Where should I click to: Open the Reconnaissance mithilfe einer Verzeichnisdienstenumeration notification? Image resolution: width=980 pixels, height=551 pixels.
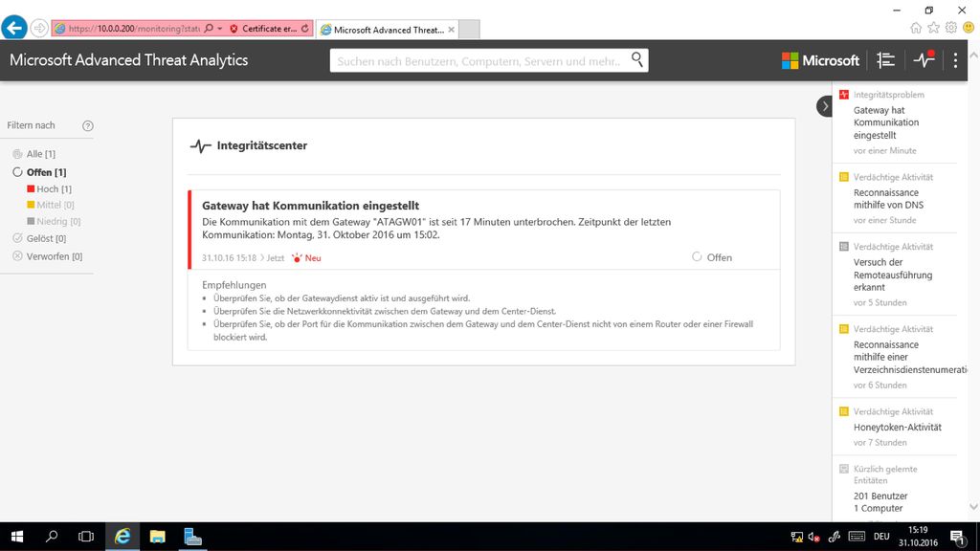coord(910,357)
